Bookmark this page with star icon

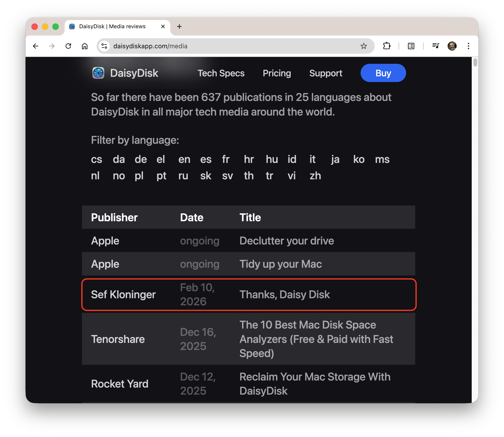(x=364, y=46)
